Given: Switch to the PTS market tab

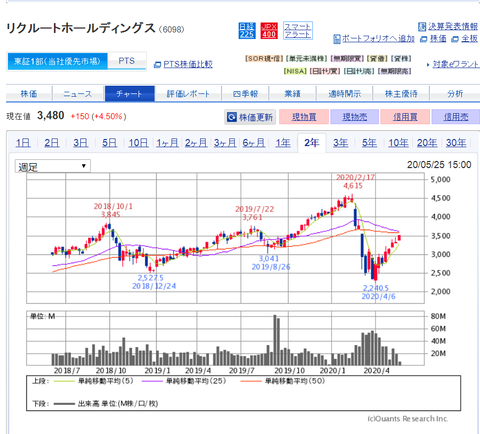Looking at the screenshot, I should (127, 61).
